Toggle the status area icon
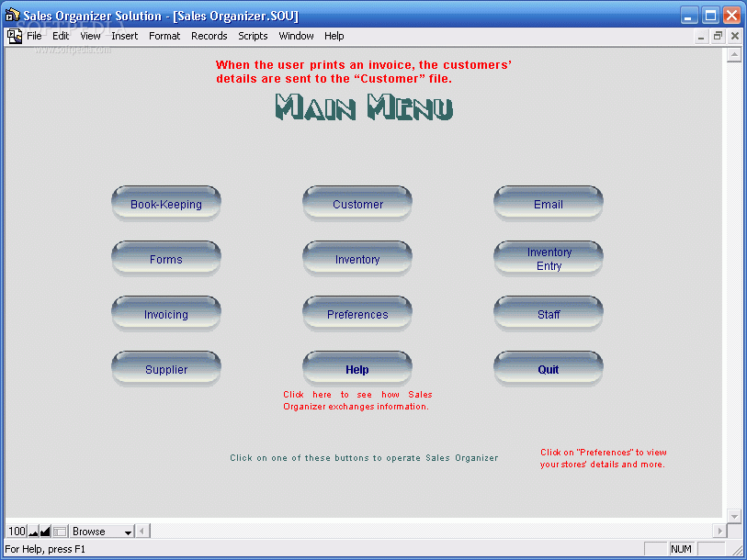 [60, 531]
